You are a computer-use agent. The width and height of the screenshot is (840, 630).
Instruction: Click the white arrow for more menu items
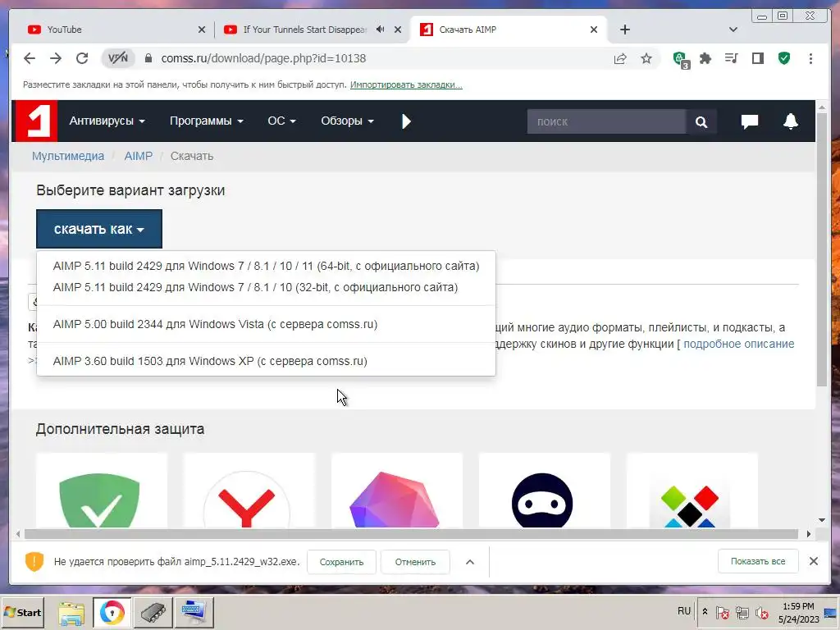[406, 121]
